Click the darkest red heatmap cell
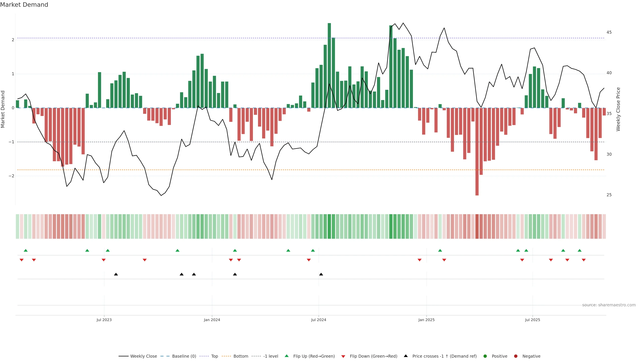Screen dimensions: 644x362 [477, 226]
